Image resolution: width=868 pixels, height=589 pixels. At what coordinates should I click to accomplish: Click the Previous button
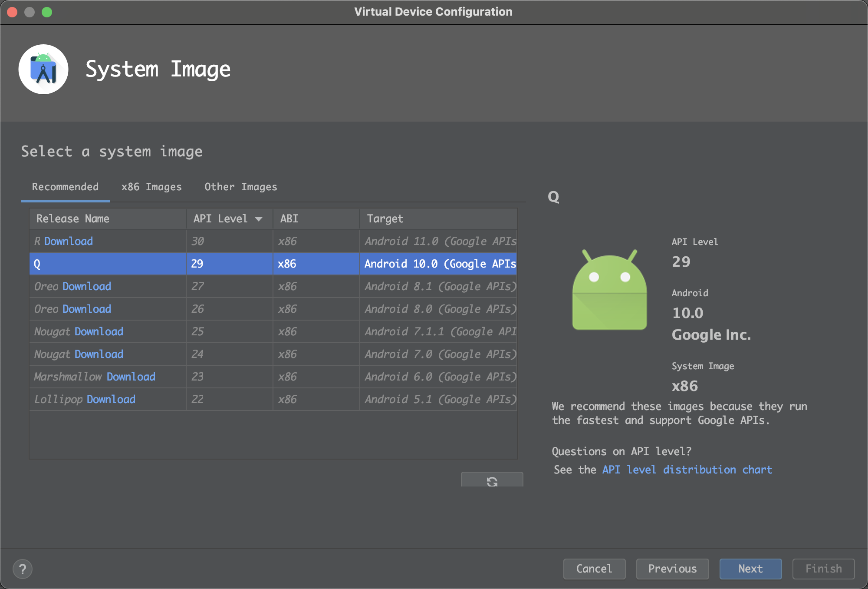click(x=672, y=569)
